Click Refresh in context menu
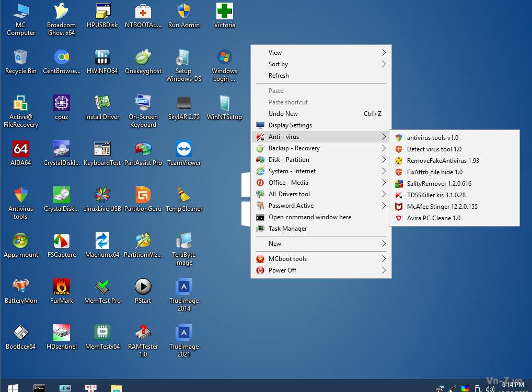The width and height of the screenshot is (532, 392). pyautogui.click(x=321, y=76)
